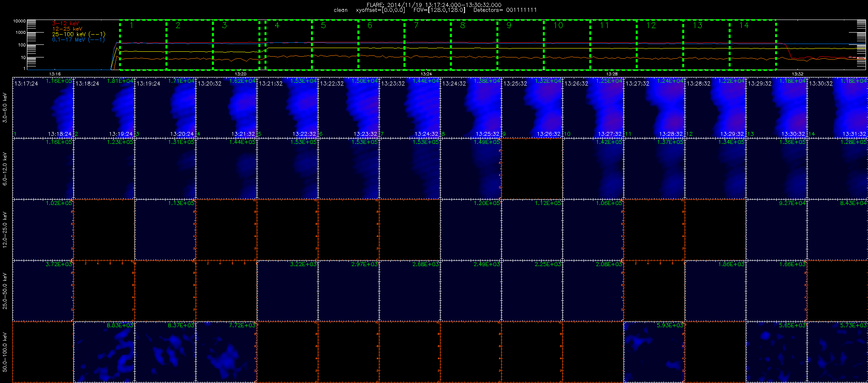
Task: Select the 25-50 keV image labeled 2.49E+03
Action: click(471, 291)
